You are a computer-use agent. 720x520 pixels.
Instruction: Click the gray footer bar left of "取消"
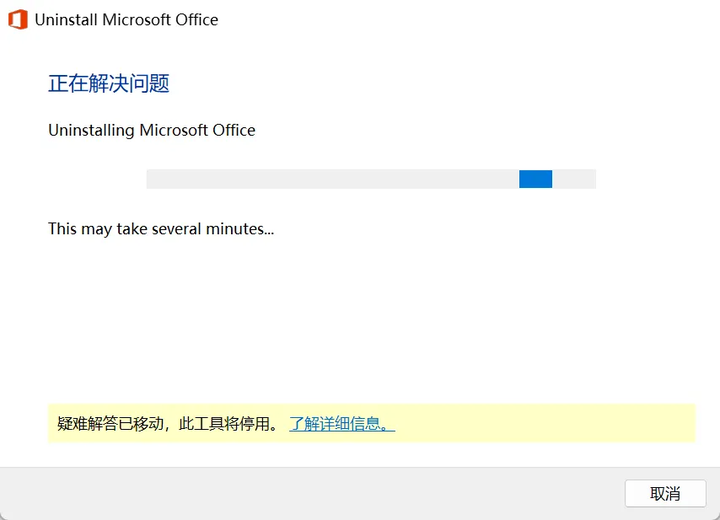(x=300, y=493)
